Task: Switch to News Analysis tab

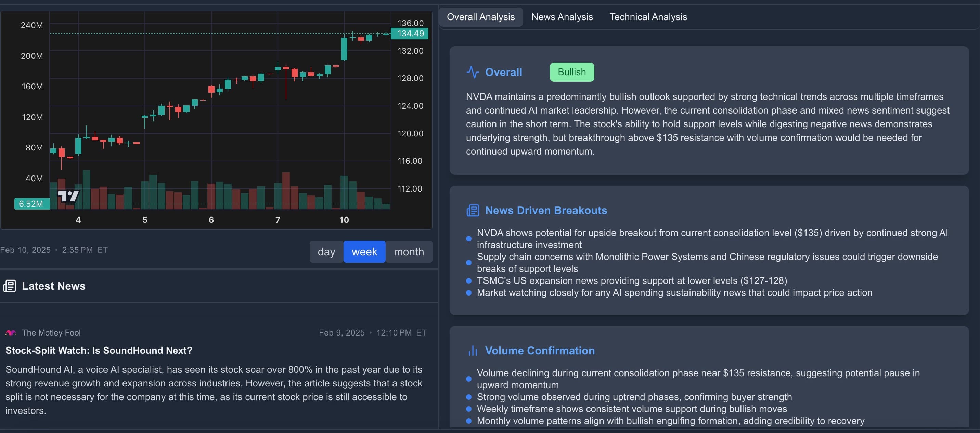Action: click(x=560, y=17)
